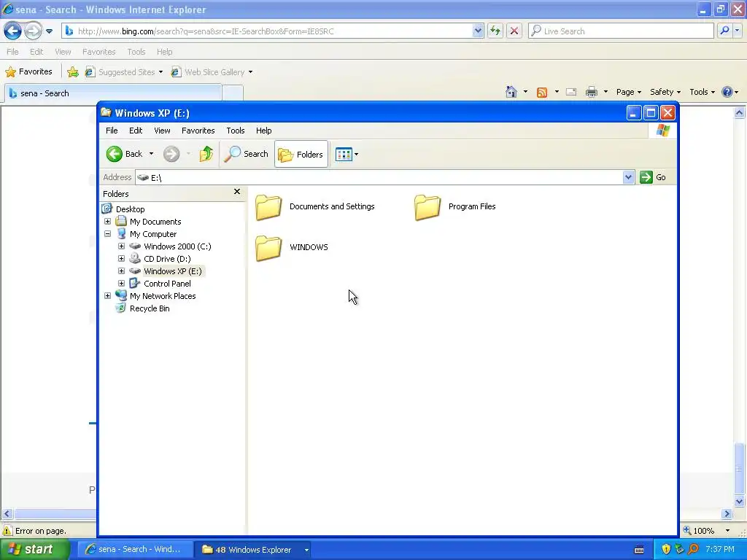This screenshot has height=560, width=747.
Task: Click the green Go button
Action: [653, 177]
